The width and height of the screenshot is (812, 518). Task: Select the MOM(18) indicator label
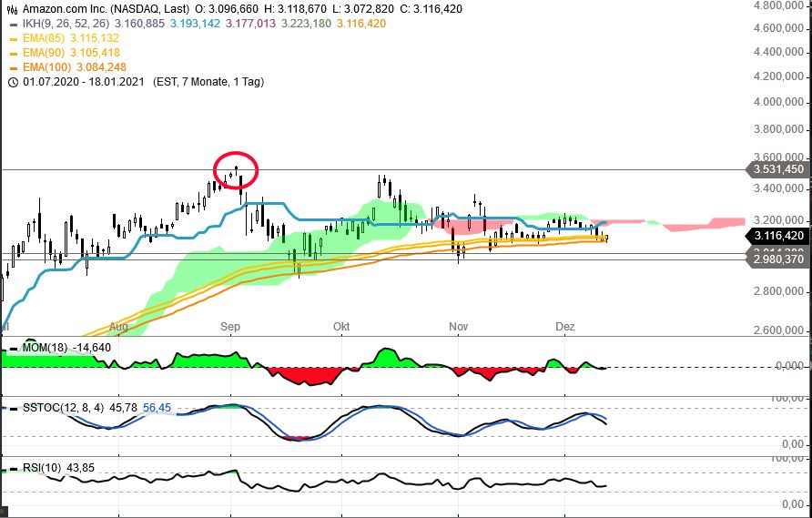coord(45,348)
